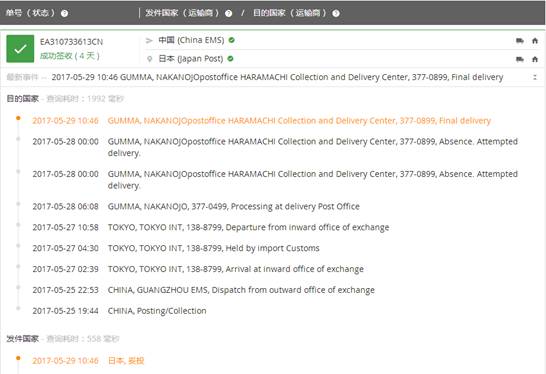Click the help icon next to 单号（状态）
Image resolution: width=546 pixels, height=374 pixels.
pos(64,13)
